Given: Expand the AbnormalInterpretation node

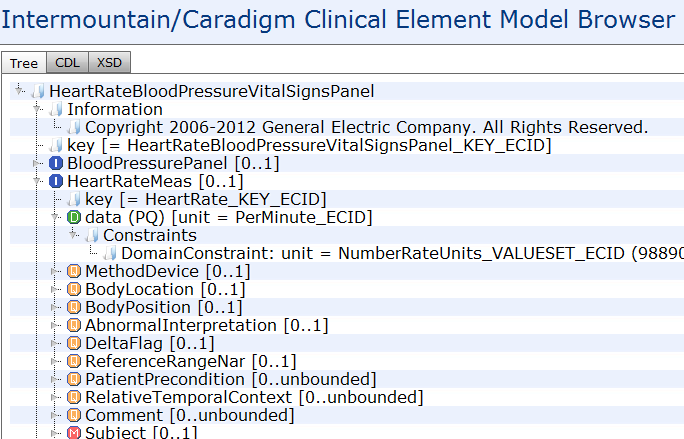Looking at the screenshot, I should pos(55,325).
